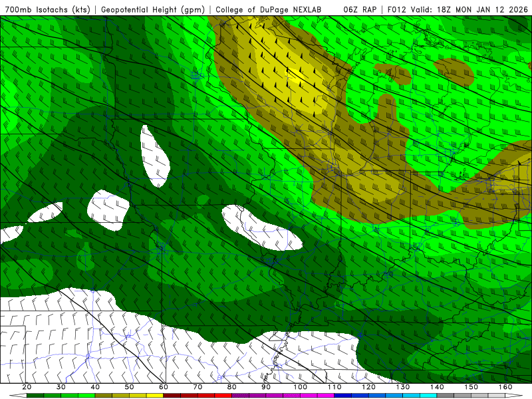Click the '90' color bar label
Viewport: 532px width, 399px height.
266,387
